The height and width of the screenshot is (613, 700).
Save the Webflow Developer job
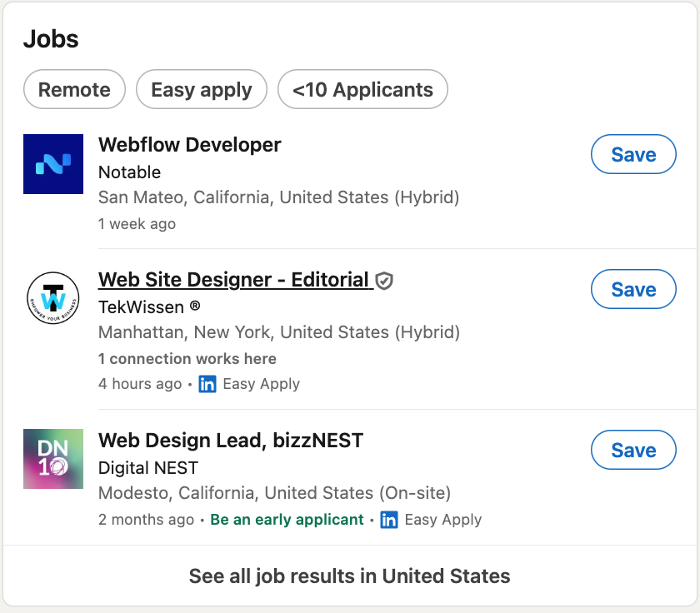click(633, 154)
